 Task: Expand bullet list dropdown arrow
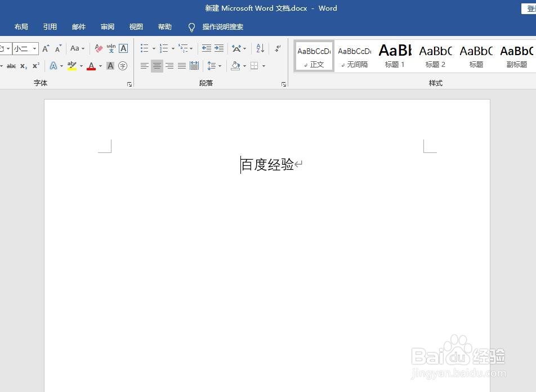[x=154, y=48]
